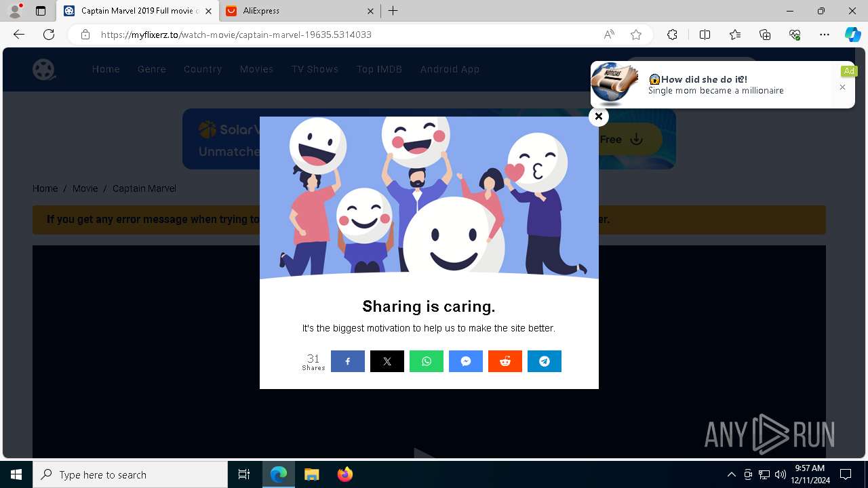This screenshot has height=488, width=868.
Task: Select the Captain Marvel 2019 tab
Action: pos(138,11)
